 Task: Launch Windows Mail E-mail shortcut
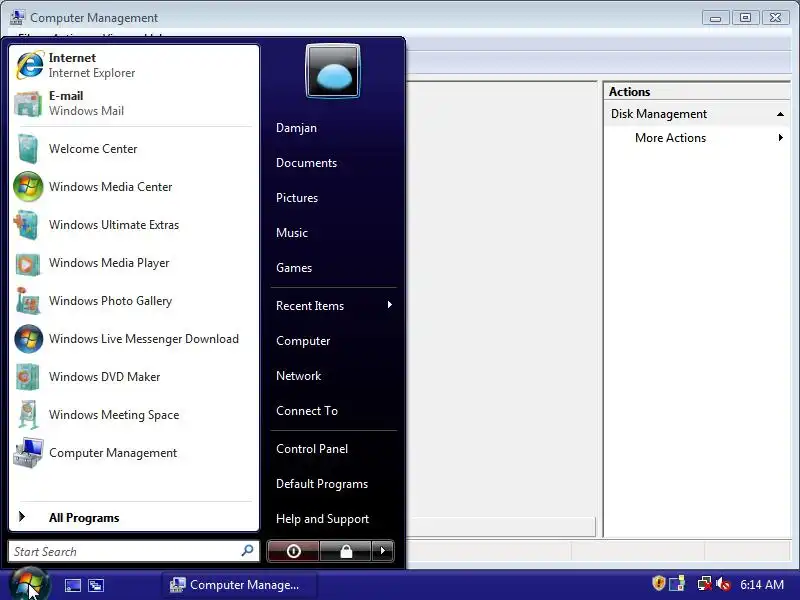pyautogui.click(x=134, y=104)
